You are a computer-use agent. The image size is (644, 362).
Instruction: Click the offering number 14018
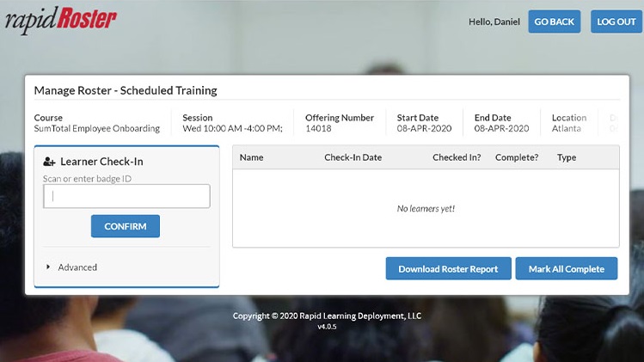(x=318, y=129)
